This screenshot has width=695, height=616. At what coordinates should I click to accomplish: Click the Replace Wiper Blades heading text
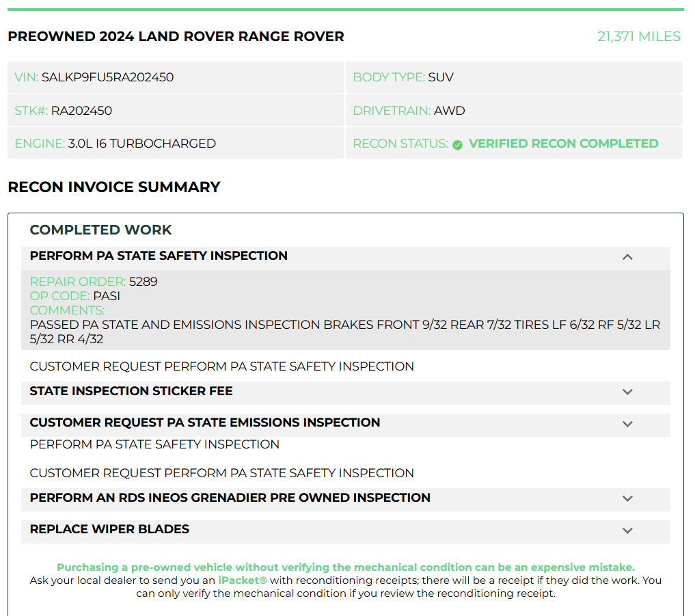click(x=109, y=529)
